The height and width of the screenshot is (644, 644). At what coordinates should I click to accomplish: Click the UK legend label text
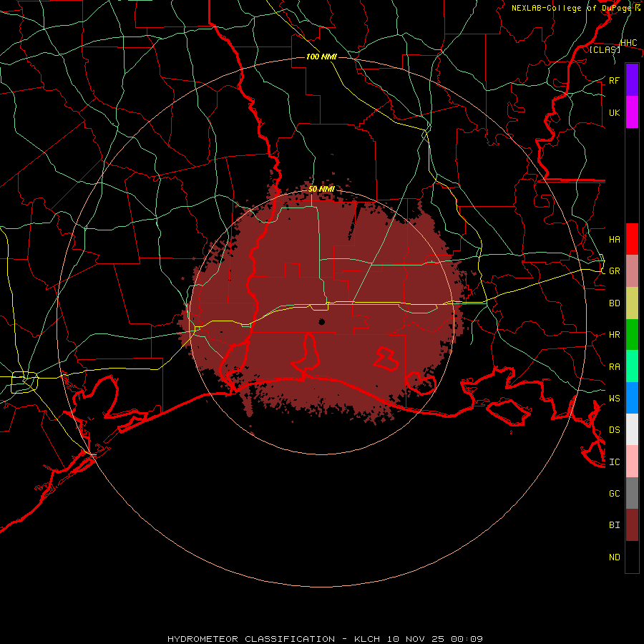(x=615, y=113)
